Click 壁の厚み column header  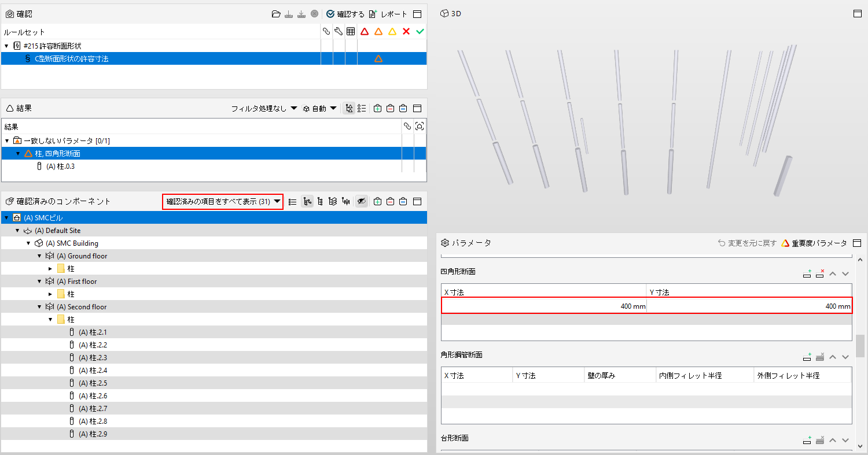(620, 375)
